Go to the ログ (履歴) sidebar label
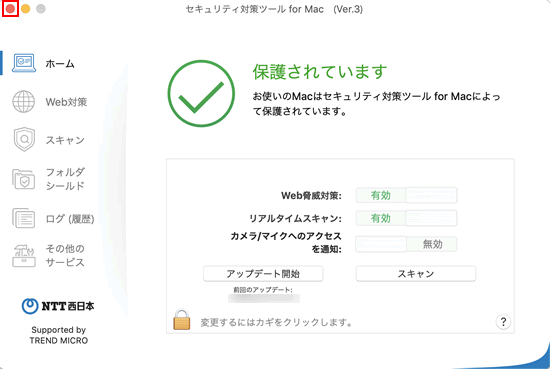Screen dimensions: 550x369 click(x=70, y=219)
